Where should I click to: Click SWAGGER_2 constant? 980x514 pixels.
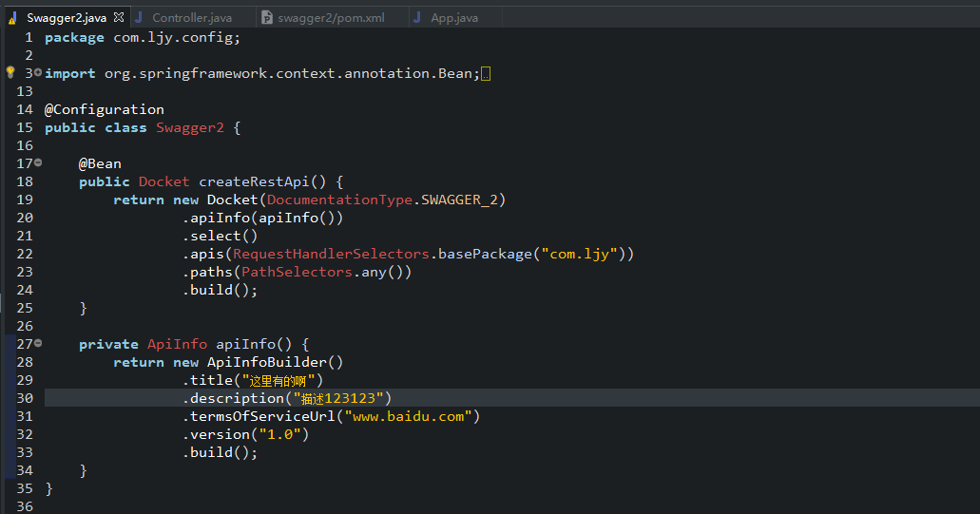pyautogui.click(x=459, y=200)
